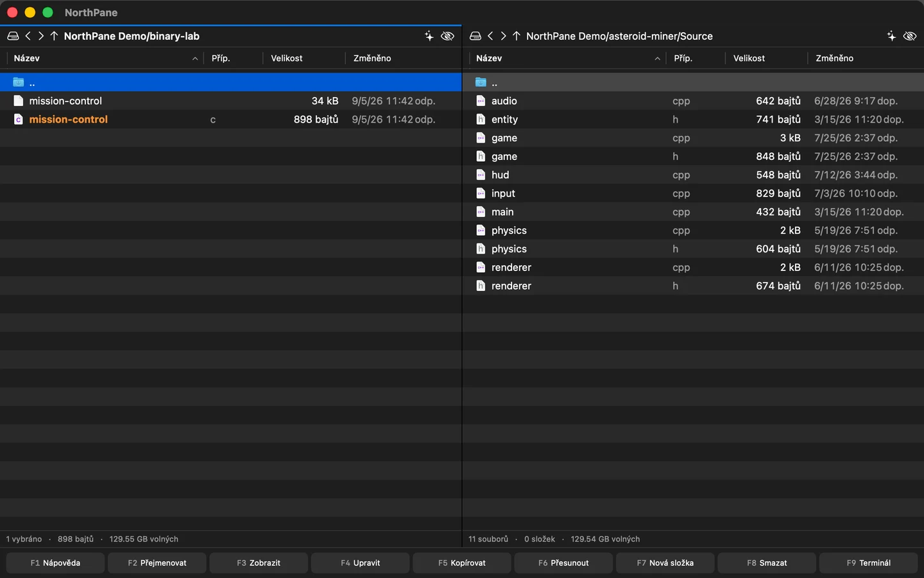Image resolution: width=924 pixels, height=578 pixels.
Task: Sort binary-lab pane by Velikost column
Action: point(287,58)
